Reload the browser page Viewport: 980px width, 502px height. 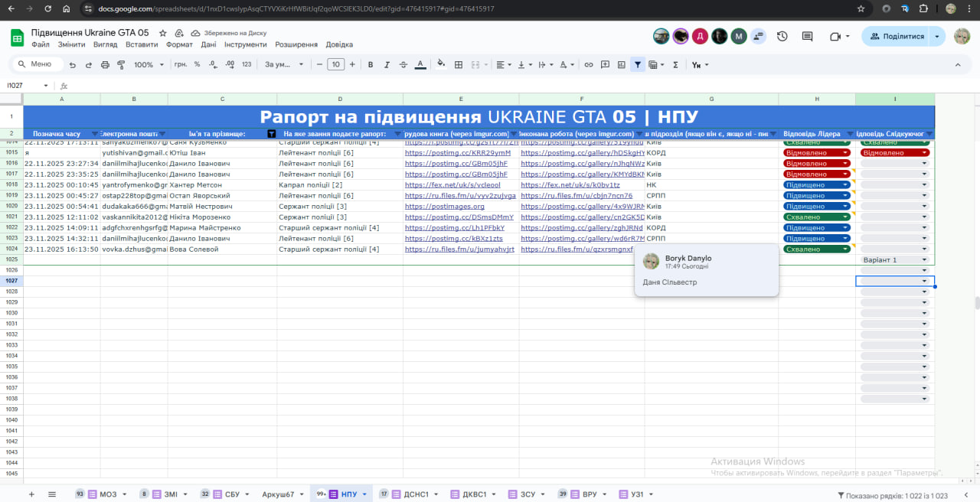(x=47, y=8)
